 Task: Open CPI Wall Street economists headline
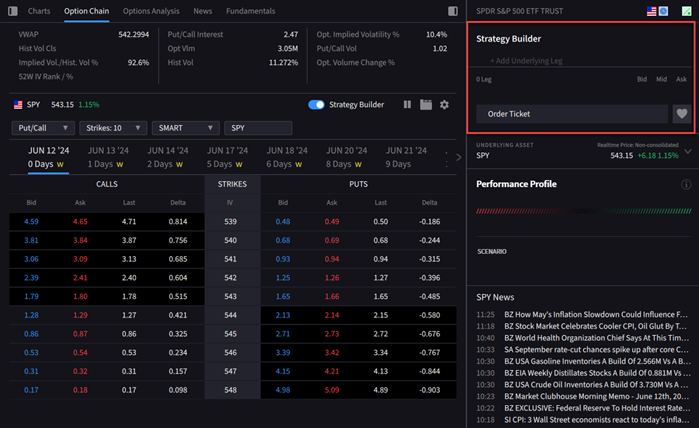point(596,420)
